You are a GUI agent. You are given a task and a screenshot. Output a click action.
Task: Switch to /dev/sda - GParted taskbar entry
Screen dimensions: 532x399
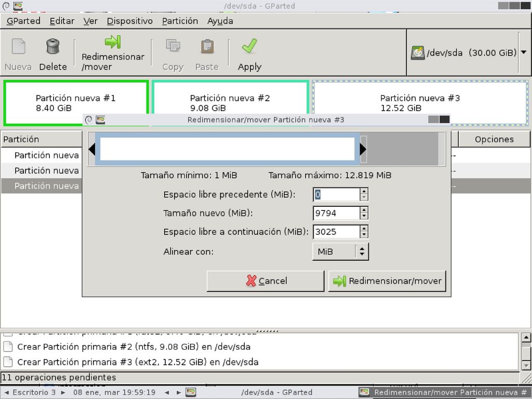pos(276,392)
